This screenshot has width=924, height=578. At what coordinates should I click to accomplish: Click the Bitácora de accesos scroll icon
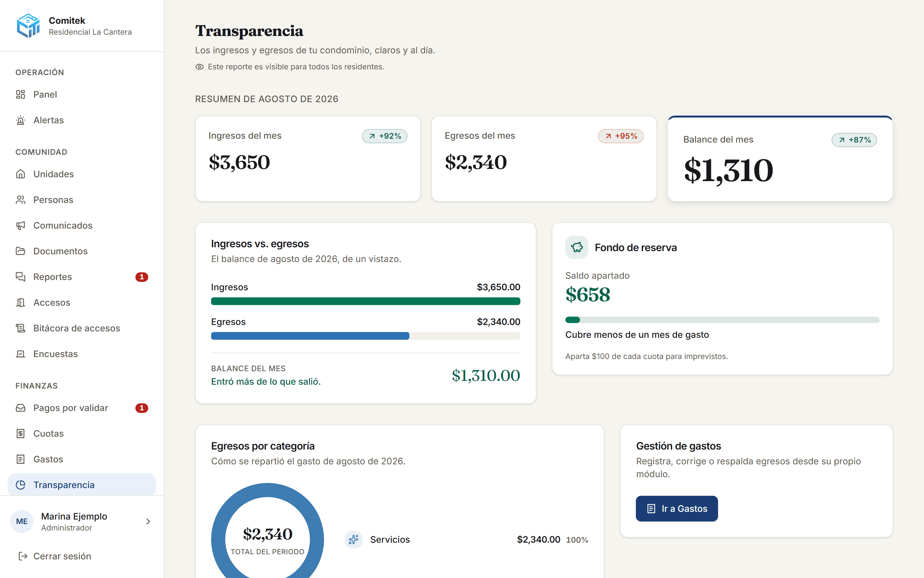pos(21,328)
